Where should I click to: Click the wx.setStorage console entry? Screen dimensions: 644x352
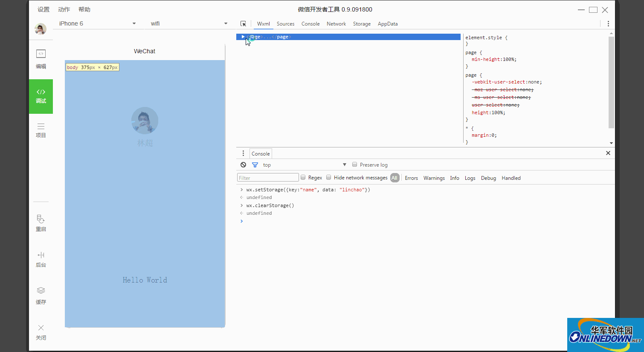308,190
